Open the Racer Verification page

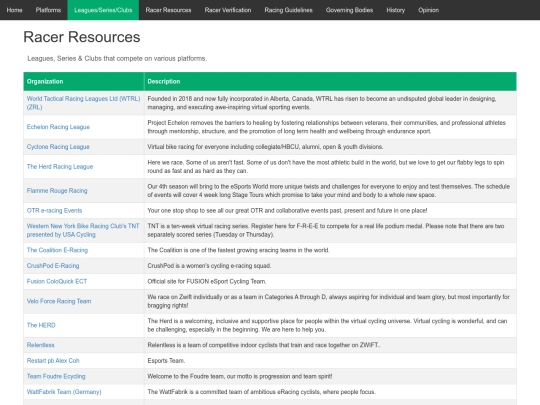coord(228,10)
